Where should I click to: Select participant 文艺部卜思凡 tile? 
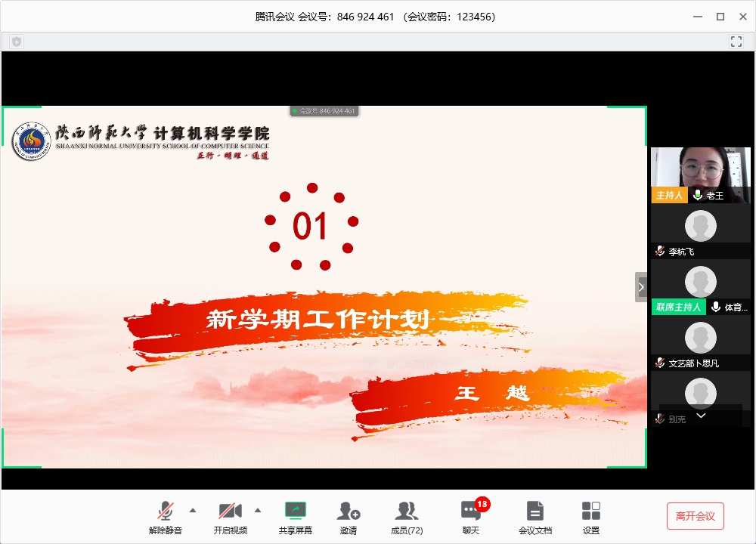click(701, 342)
